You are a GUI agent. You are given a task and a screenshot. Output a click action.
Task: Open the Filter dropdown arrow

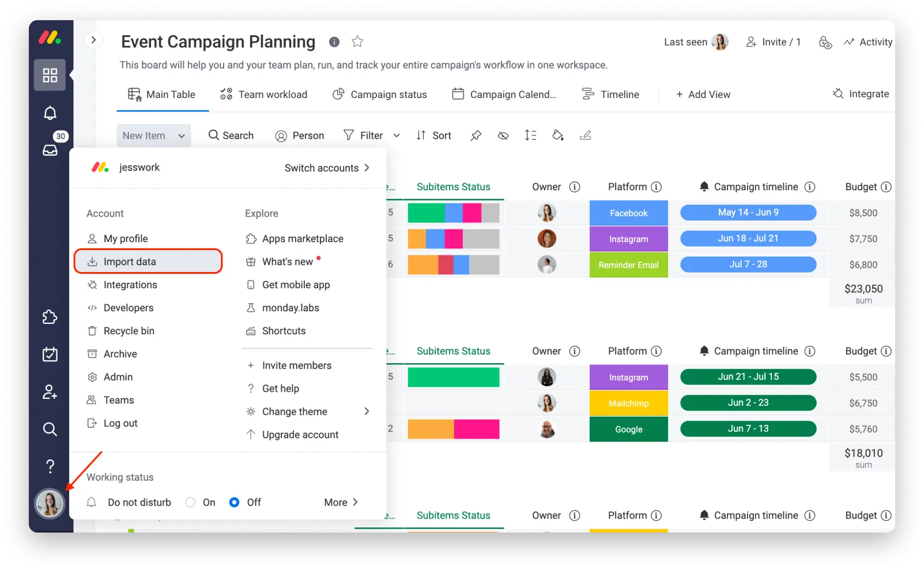click(397, 135)
